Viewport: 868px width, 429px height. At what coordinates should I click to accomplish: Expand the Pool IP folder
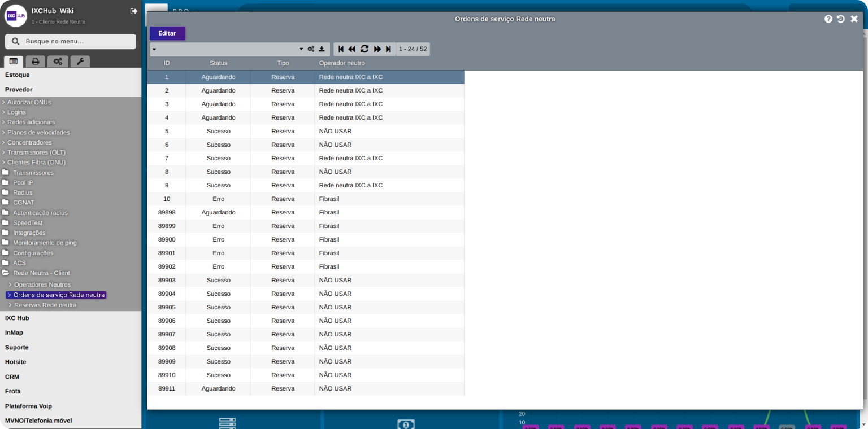click(23, 183)
